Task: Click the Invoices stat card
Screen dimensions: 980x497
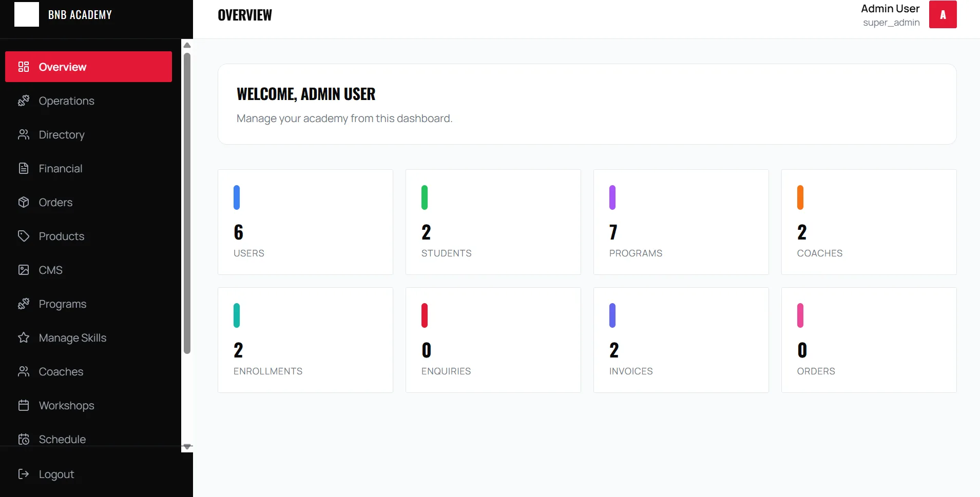Action: [x=681, y=340]
